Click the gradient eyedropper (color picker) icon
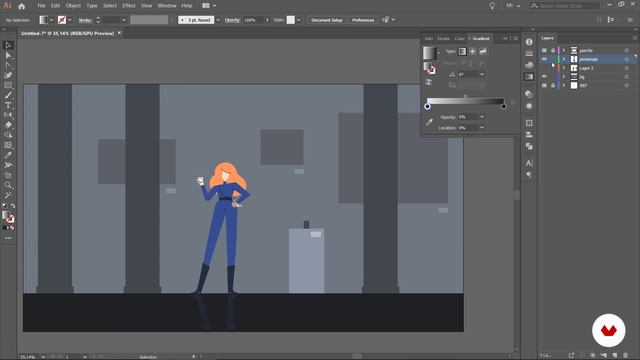 pyautogui.click(x=429, y=122)
